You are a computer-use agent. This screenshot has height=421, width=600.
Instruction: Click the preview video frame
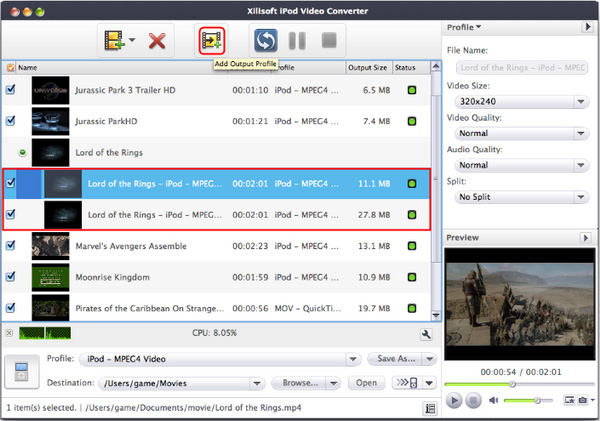(520, 304)
